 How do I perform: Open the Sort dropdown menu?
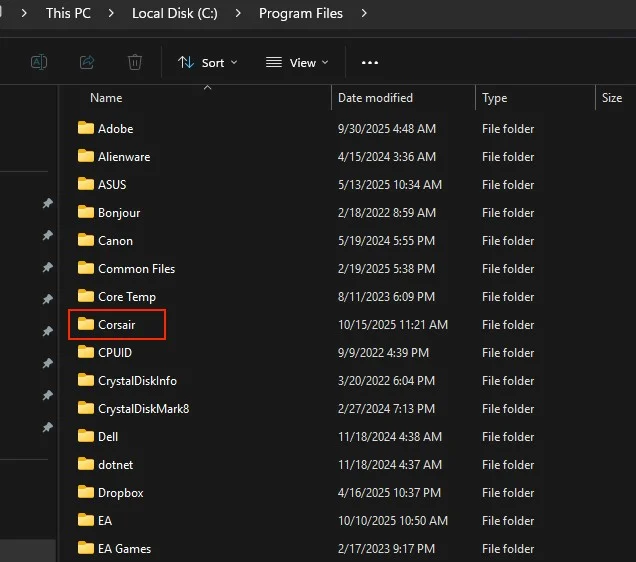click(207, 63)
